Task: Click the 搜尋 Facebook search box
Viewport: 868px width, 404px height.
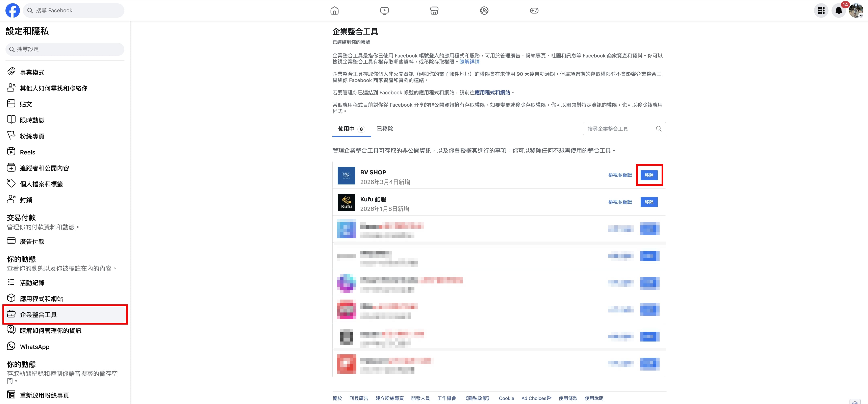Action: (73, 10)
